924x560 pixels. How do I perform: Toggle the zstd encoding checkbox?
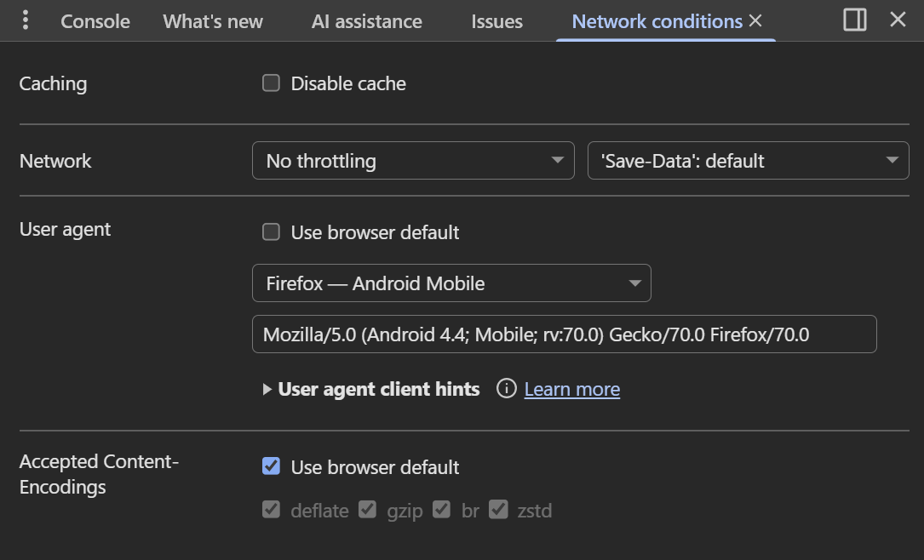click(499, 510)
